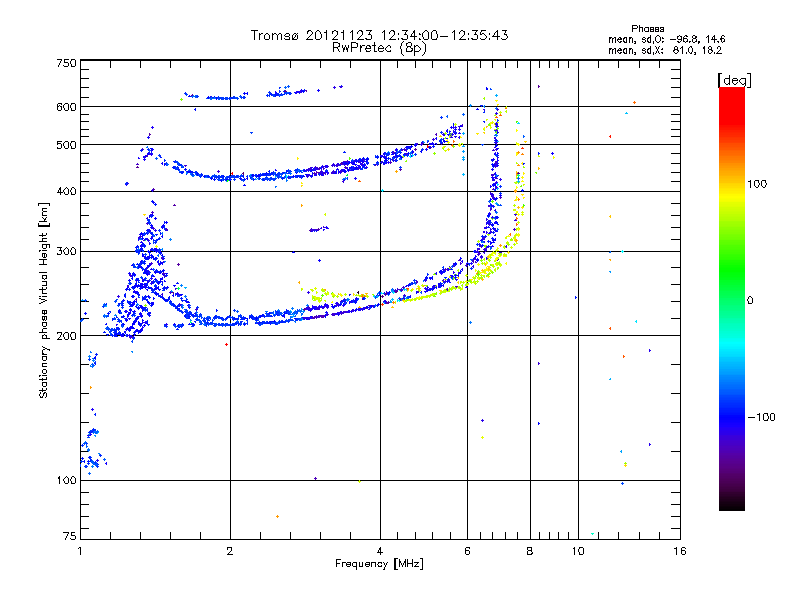This screenshot has width=800, height=600.
Task: Click x-axis tick label '6'
Action: pos(467,551)
